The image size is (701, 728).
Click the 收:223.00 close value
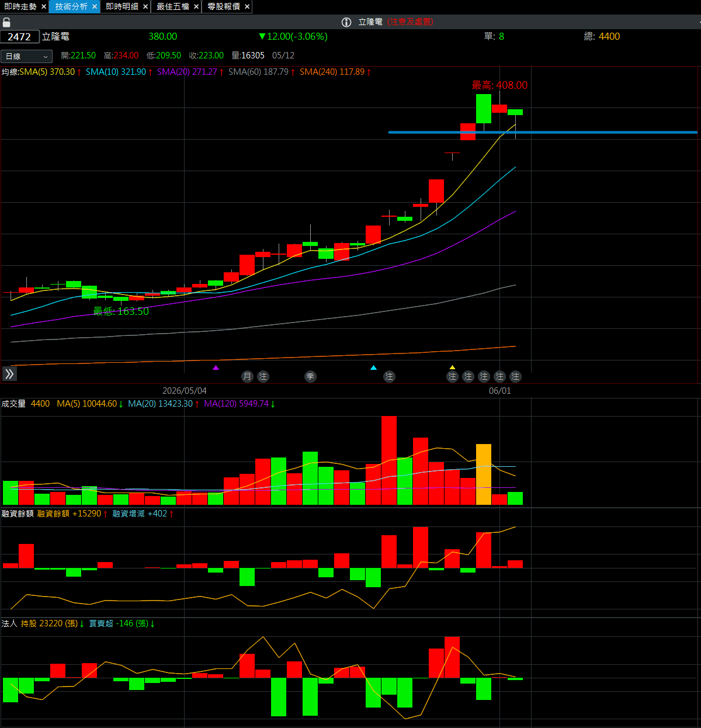coord(206,56)
